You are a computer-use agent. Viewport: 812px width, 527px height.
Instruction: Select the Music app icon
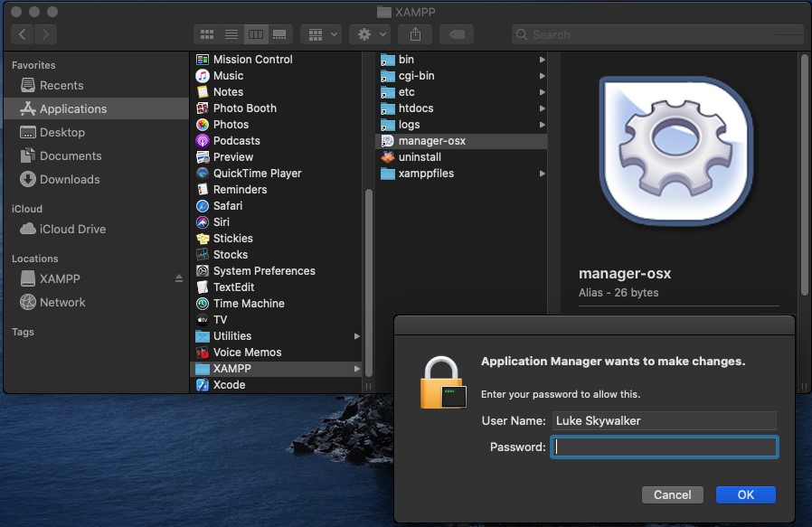pos(203,76)
